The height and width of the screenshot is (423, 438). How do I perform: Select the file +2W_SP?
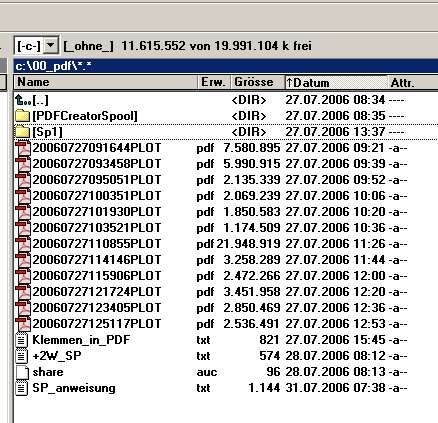click(x=57, y=356)
